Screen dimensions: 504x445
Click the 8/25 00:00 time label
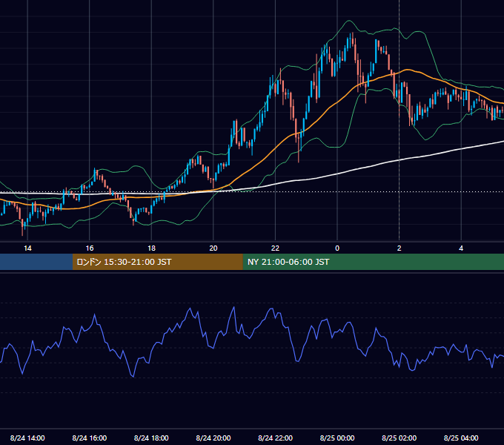pyautogui.click(x=337, y=438)
